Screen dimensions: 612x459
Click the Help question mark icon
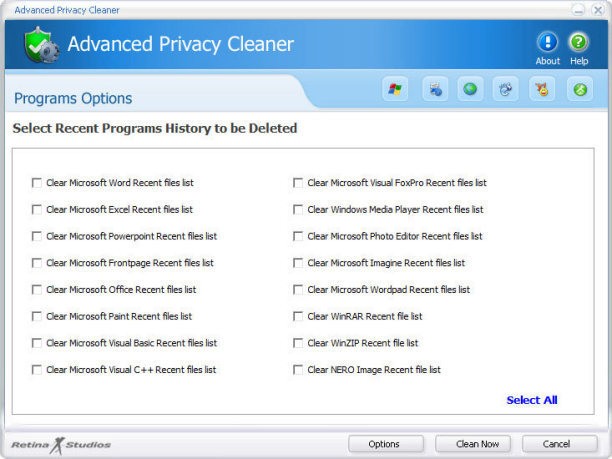coord(578,42)
